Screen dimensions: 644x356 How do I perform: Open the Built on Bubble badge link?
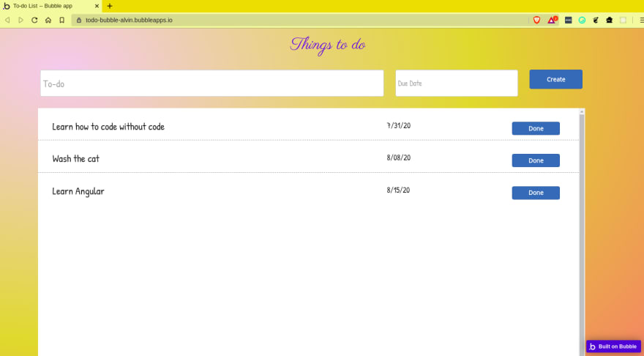(613, 346)
